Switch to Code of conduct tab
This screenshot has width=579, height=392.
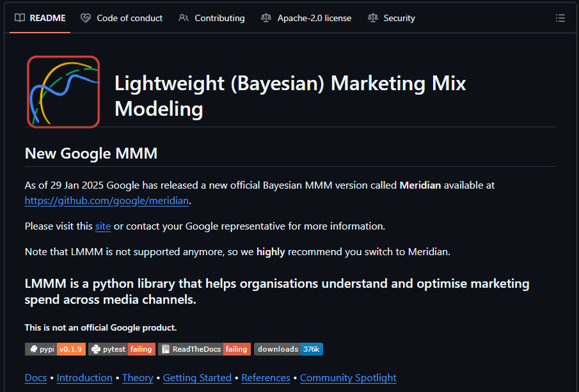click(122, 18)
